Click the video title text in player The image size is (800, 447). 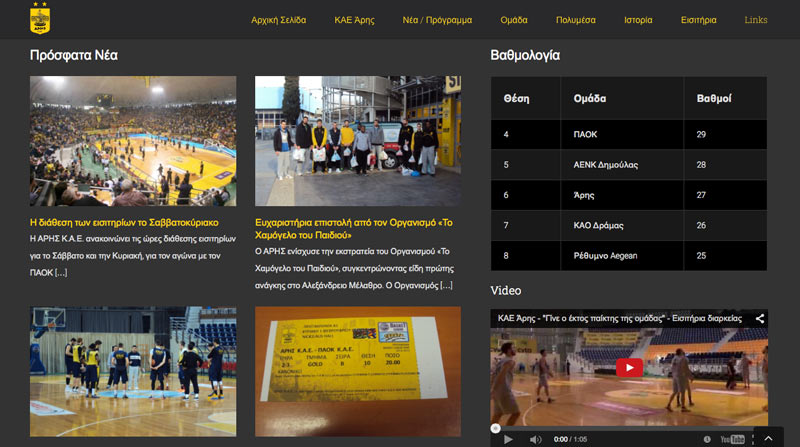point(620,318)
